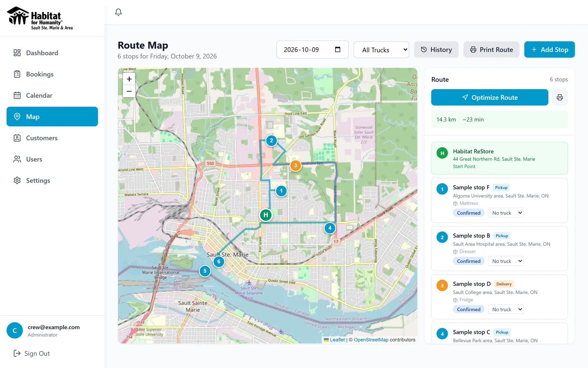588x368 pixels.
Task: Open truck dropdown for Sample stop B
Action: [x=506, y=261]
